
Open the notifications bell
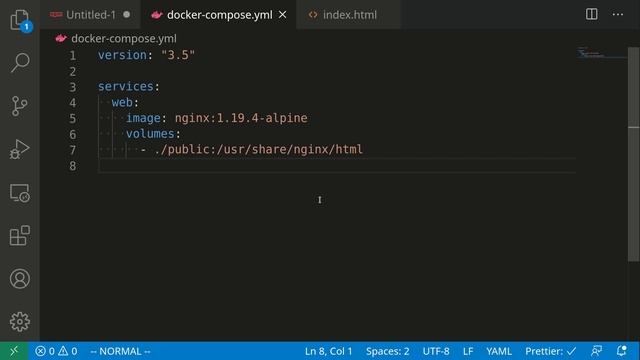(x=621, y=351)
